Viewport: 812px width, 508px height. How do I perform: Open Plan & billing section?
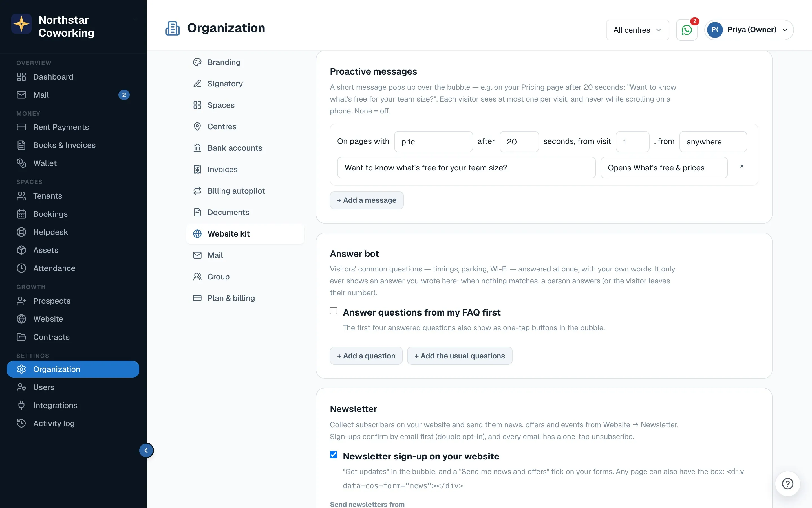point(245,298)
